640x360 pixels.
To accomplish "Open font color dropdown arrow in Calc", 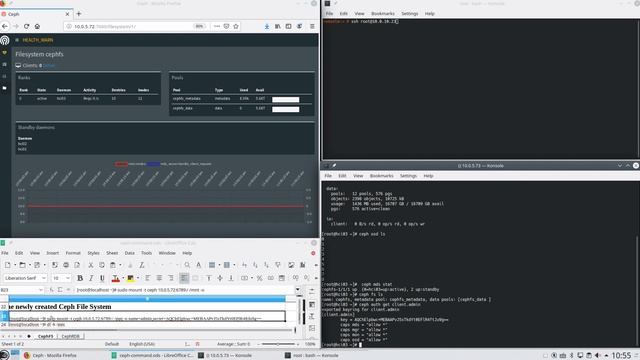I will 123,278.
